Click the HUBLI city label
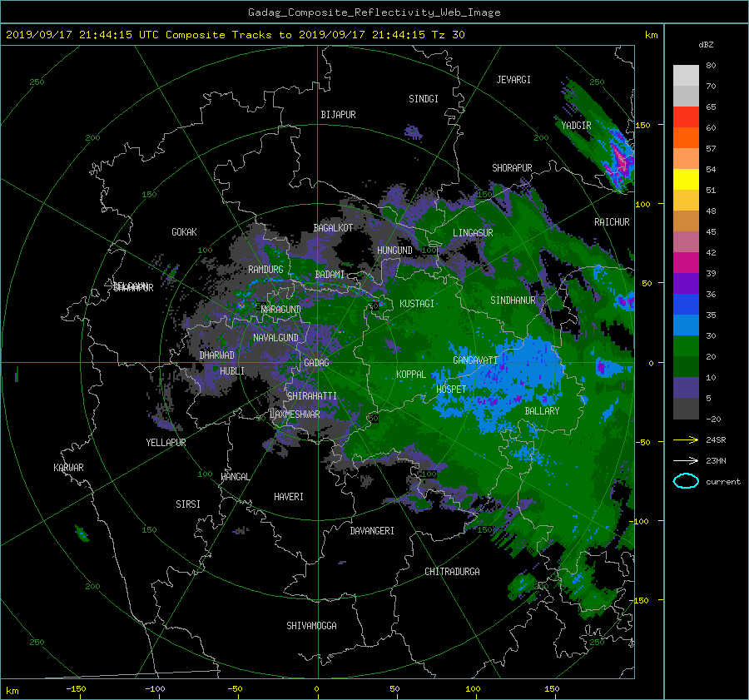This screenshot has height=700, width=749. [x=232, y=370]
